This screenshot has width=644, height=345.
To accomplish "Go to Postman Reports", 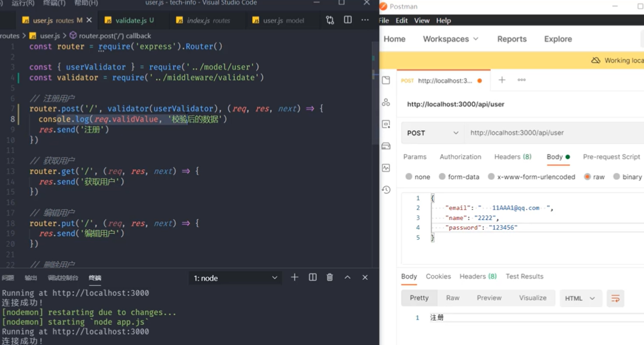I will click(x=512, y=39).
